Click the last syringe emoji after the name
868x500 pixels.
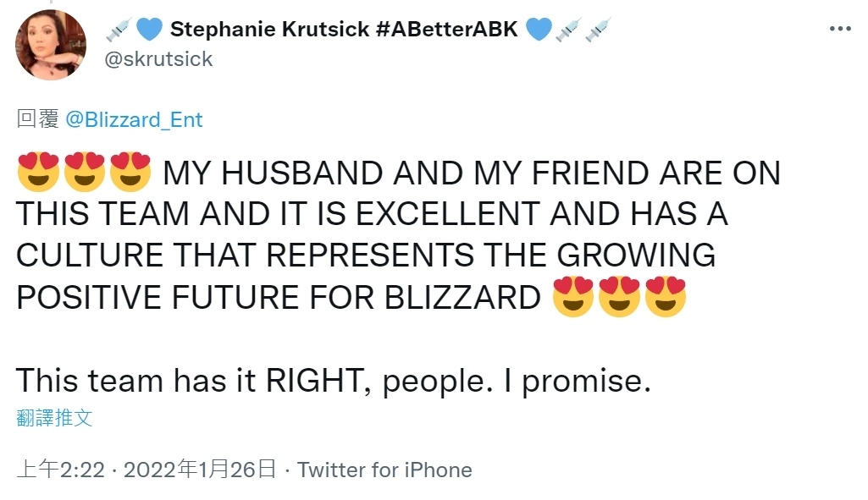pos(598,30)
